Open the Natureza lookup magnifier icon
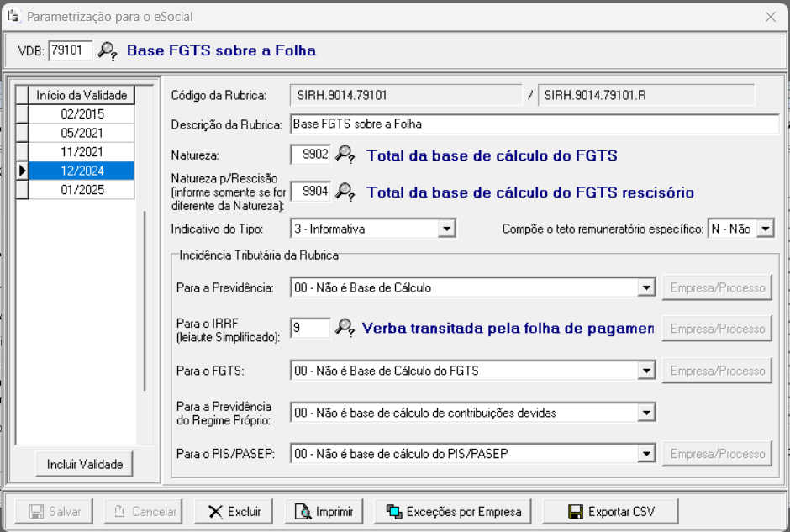 tap(345, 155)
